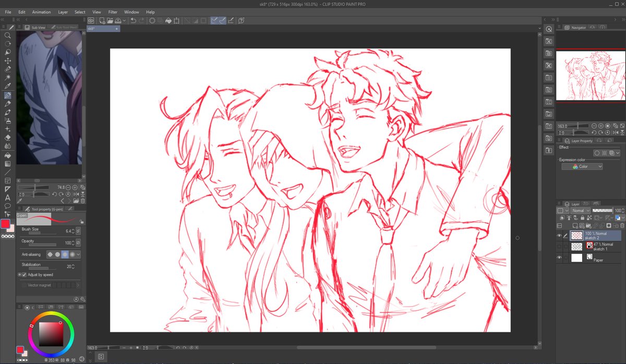626x364 pixels.
Task: Click the Clip Studio launcher icon
Action: click(91, 21)
